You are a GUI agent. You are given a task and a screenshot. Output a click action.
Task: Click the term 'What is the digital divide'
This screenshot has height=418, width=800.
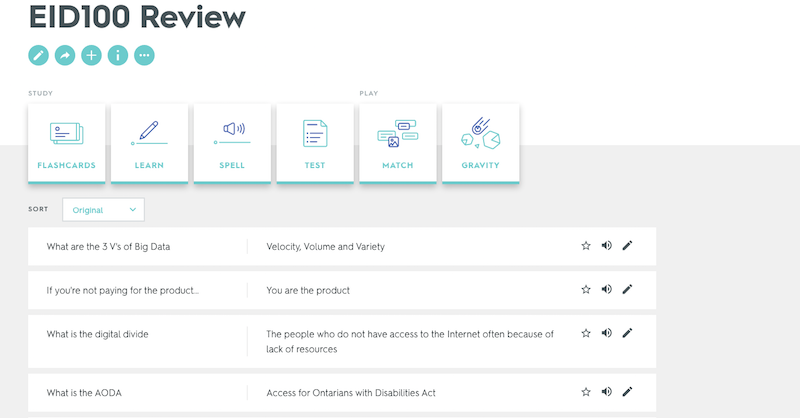97,334
